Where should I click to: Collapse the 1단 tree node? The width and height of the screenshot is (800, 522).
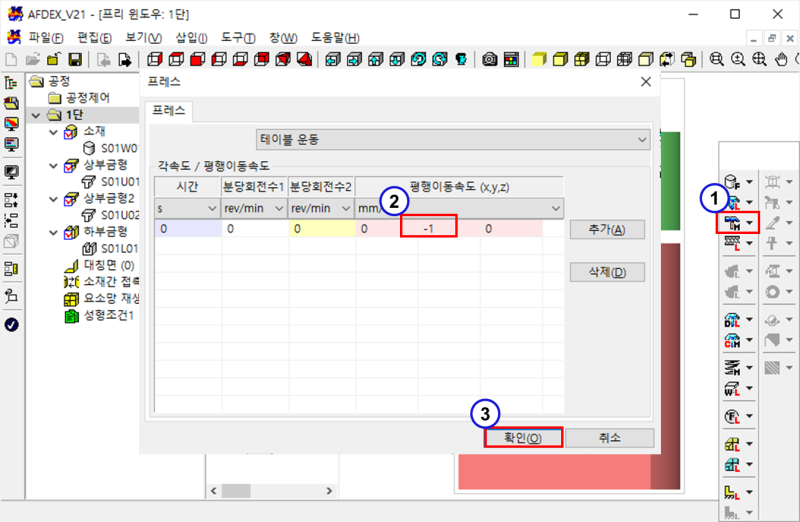[x=37, y=115]
